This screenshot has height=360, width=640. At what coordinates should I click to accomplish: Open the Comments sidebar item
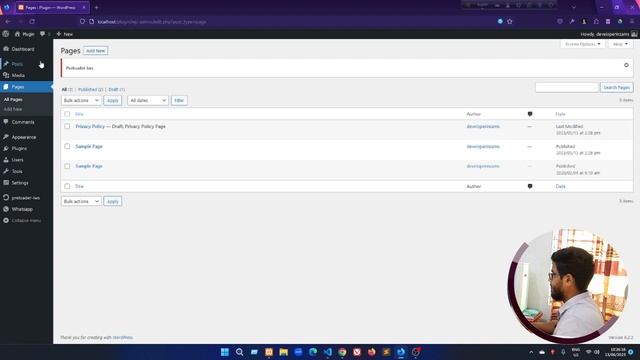(23, 122)
